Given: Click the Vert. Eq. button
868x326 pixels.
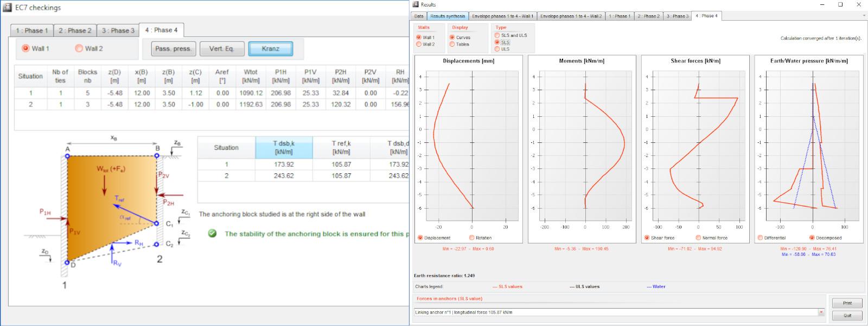Looking at the screenshot, I should coord(222,48).
